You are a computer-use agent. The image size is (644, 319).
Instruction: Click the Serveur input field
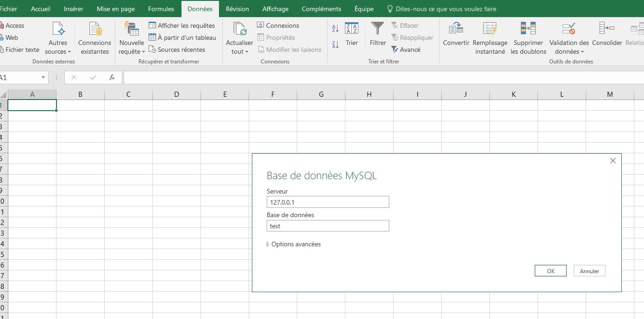tap(328, 202)
